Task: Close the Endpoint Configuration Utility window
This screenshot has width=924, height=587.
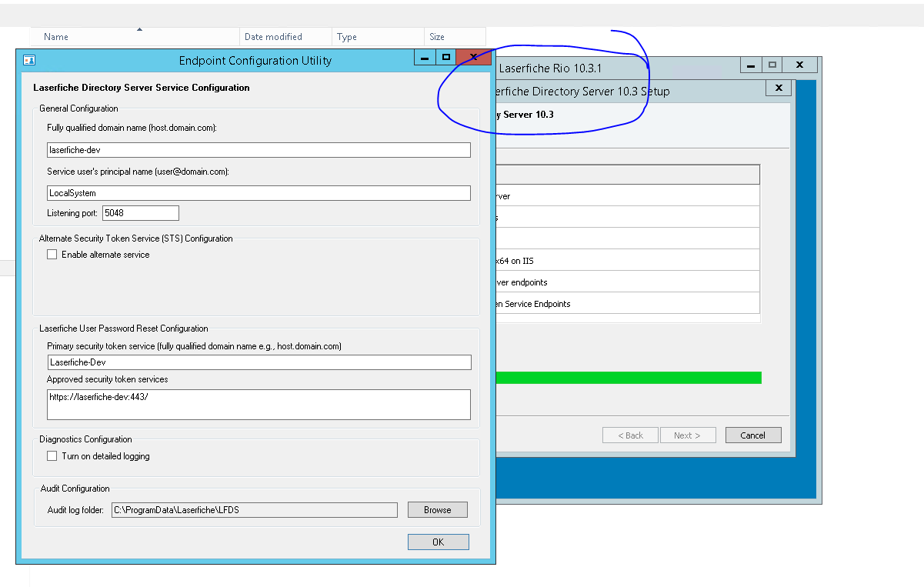Action: (474, 58)
